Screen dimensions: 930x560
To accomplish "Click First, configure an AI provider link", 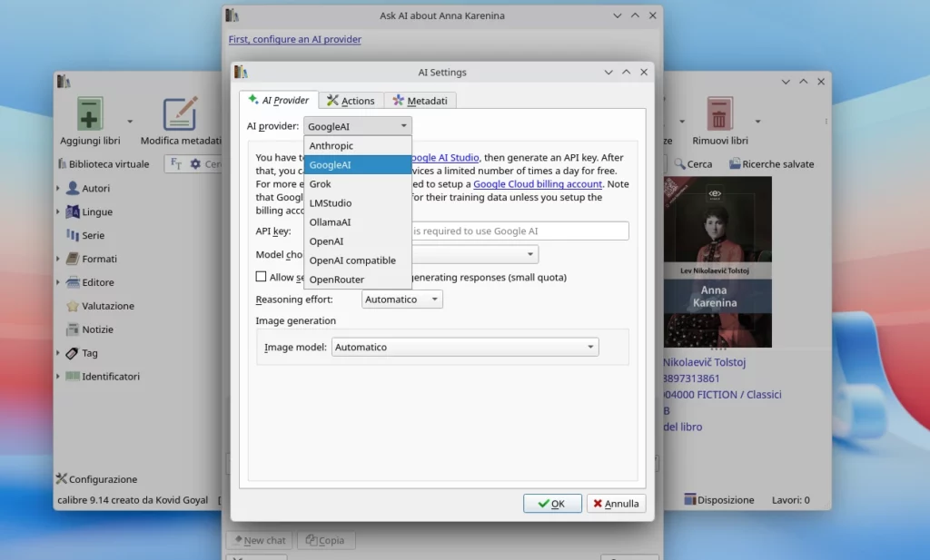I will [x=295, y=39].
